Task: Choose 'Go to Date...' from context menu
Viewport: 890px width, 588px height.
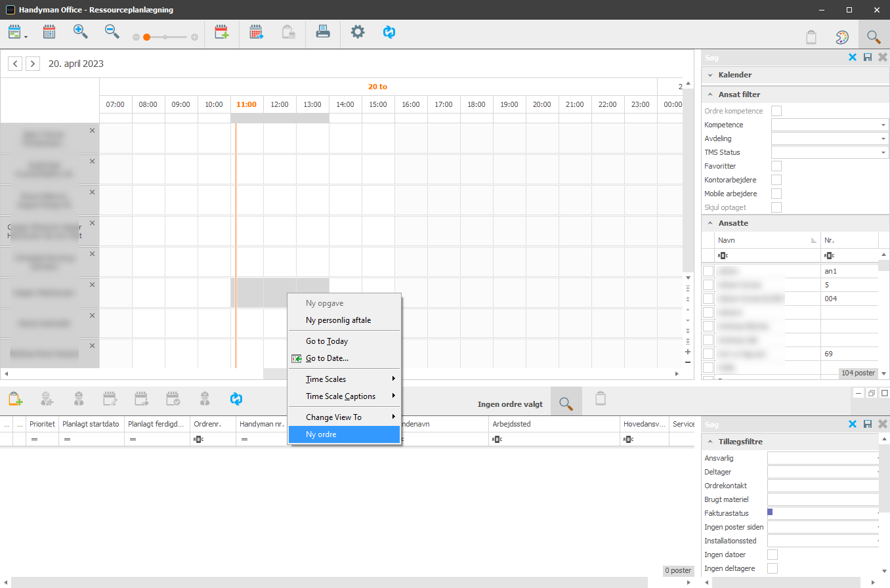Action: click(x=345, y=358)
